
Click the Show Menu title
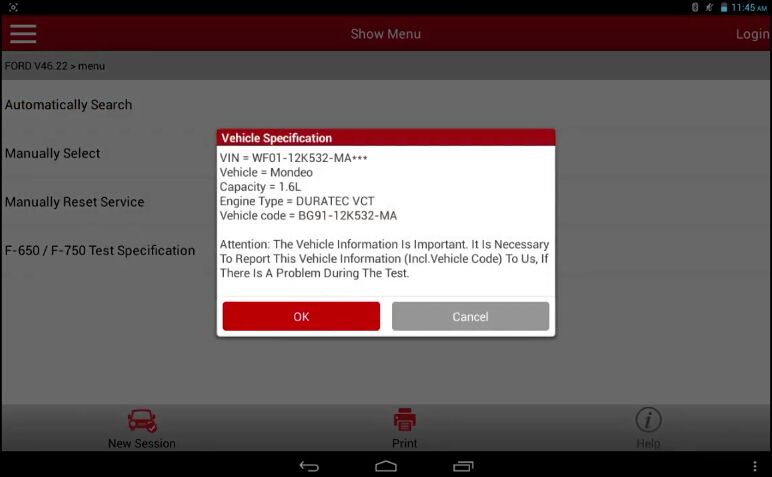click(386, 34)
